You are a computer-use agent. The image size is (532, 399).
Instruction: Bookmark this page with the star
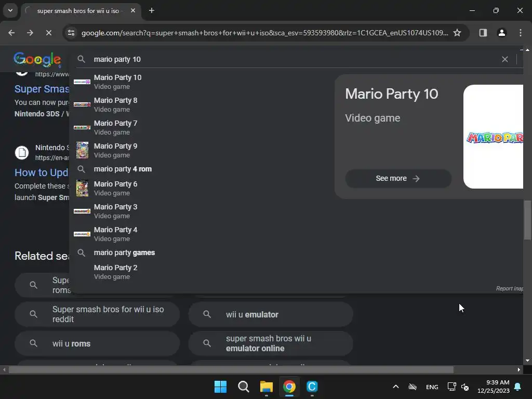coord(457,33)
